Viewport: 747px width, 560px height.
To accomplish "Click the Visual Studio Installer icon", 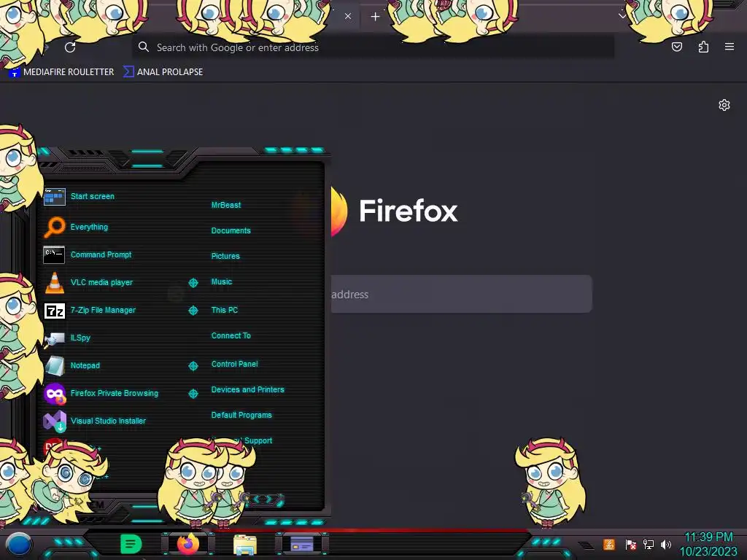I will coord(54,421).
